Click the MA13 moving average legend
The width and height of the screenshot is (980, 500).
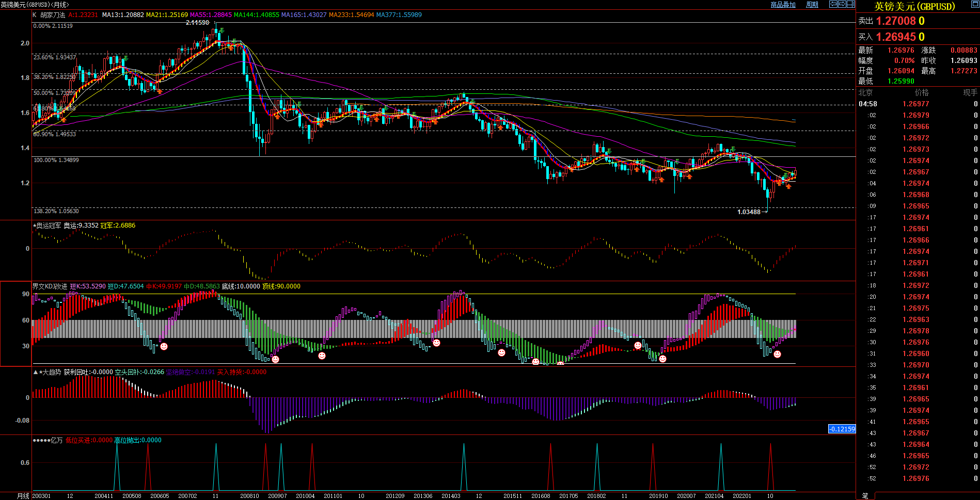click(123, 15)
